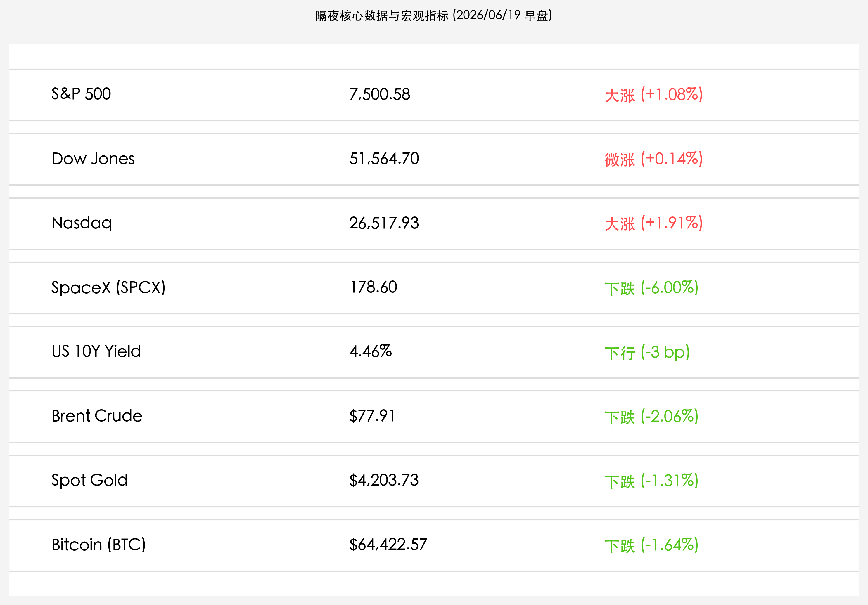Click the Spot Gold change -1.31%
The image size is (868, 605).
[651, 481]
